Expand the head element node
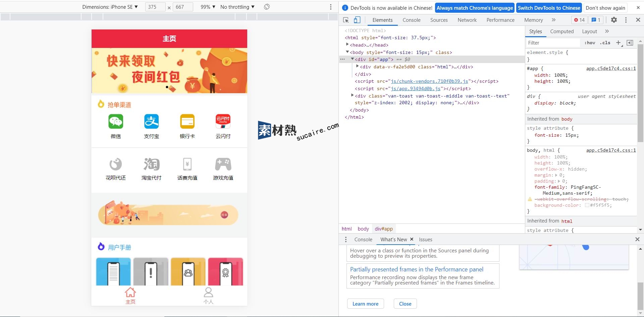 (x=347, y=45)
